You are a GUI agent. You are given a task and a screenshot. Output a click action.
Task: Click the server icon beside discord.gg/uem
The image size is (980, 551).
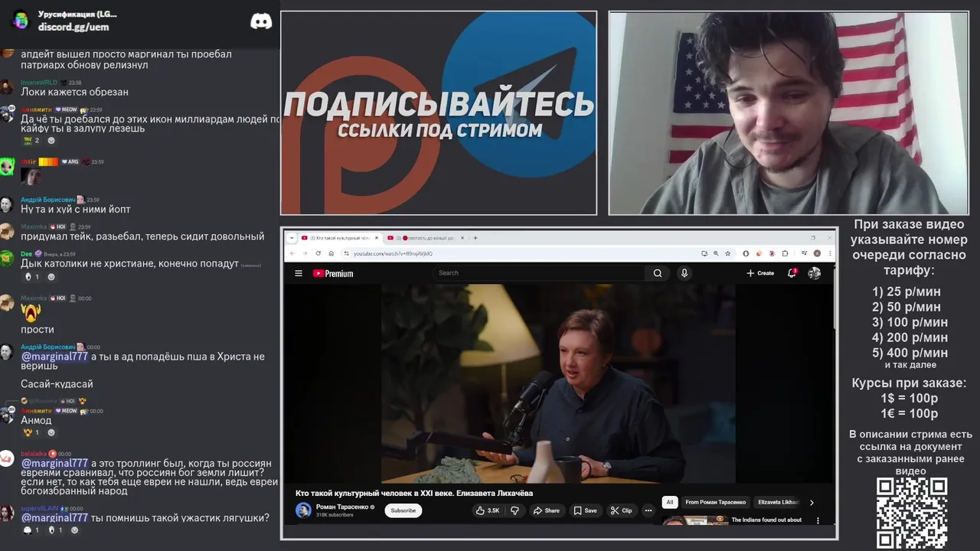click(21, 20)
